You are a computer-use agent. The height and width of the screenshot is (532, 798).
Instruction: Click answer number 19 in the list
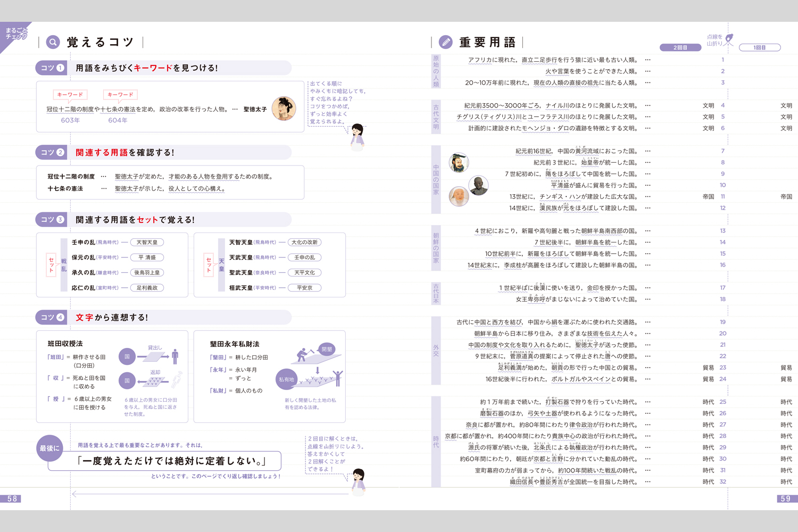(722, 322)
